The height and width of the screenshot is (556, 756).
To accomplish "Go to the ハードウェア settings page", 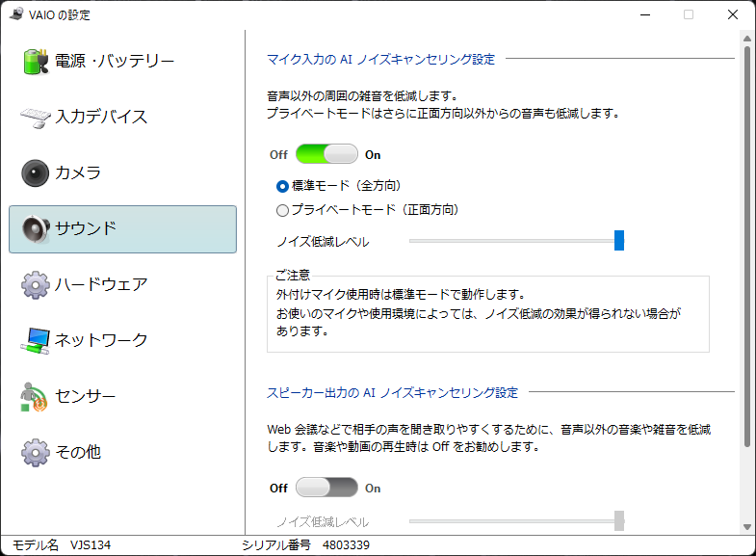I will 123,284.
